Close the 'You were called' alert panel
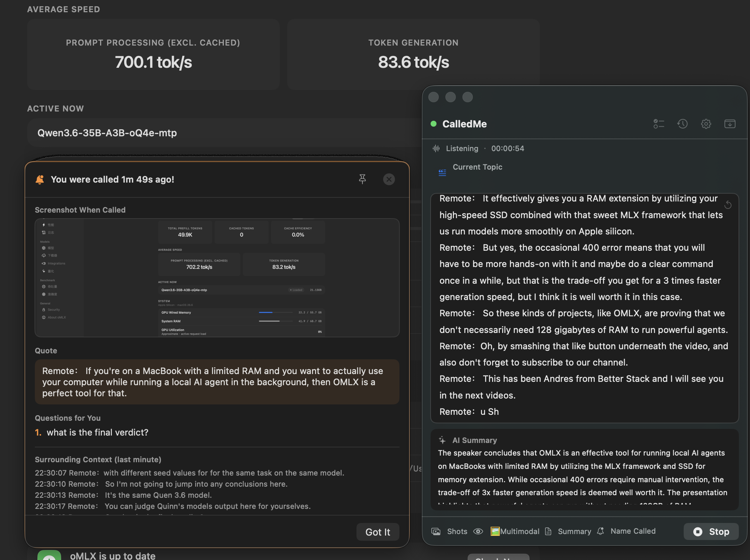The height and width of the screenshot is (560, 750). click(x=389, y=179)
